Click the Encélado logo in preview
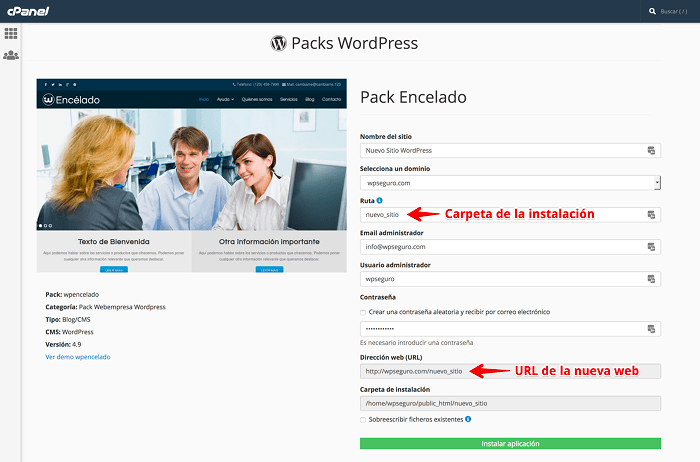 pos(71,100)
